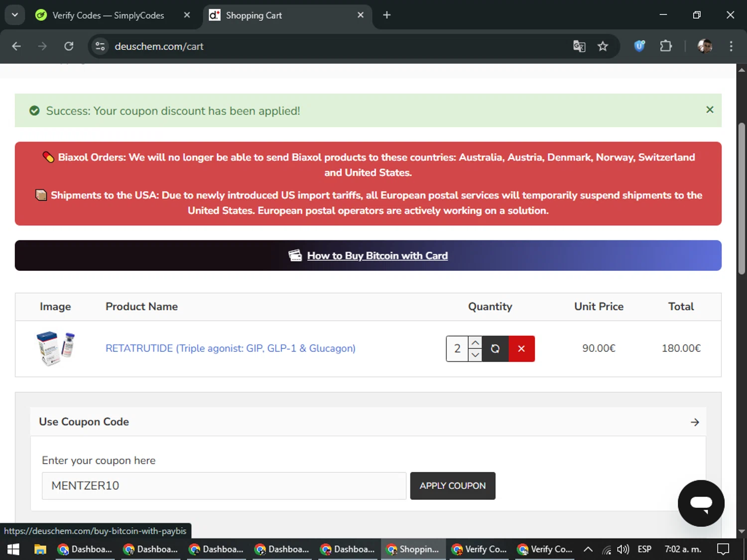Open the RETATRUTIDE product link

pos(231,348)
